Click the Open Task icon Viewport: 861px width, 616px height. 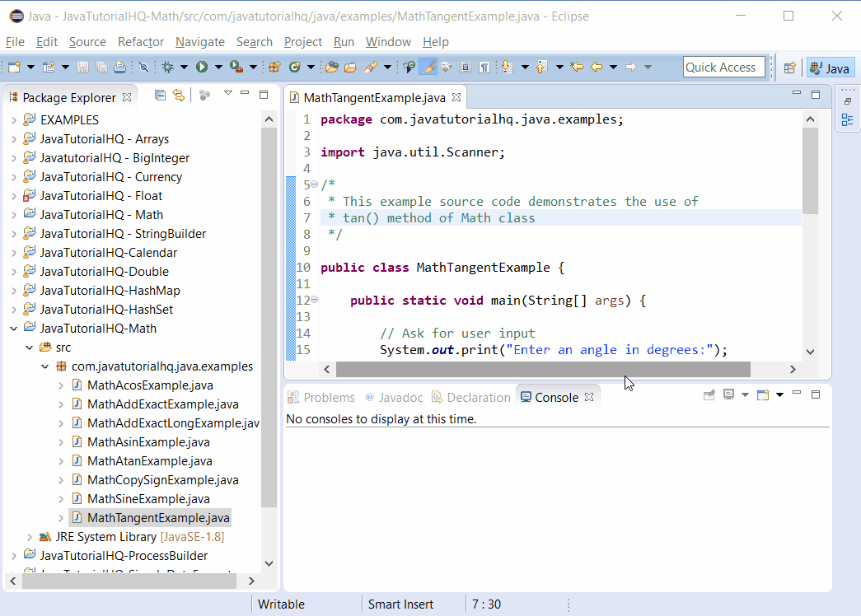(x=350, y=67)
